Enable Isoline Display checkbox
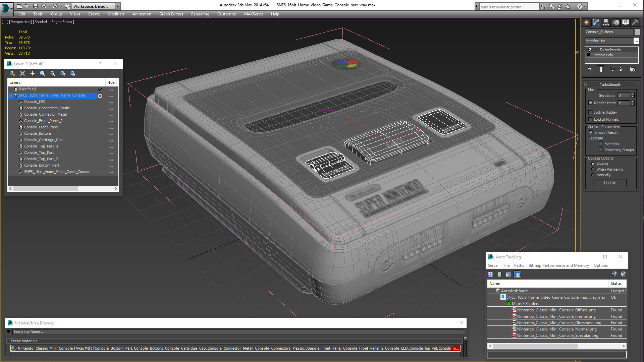 coord(591,112)
